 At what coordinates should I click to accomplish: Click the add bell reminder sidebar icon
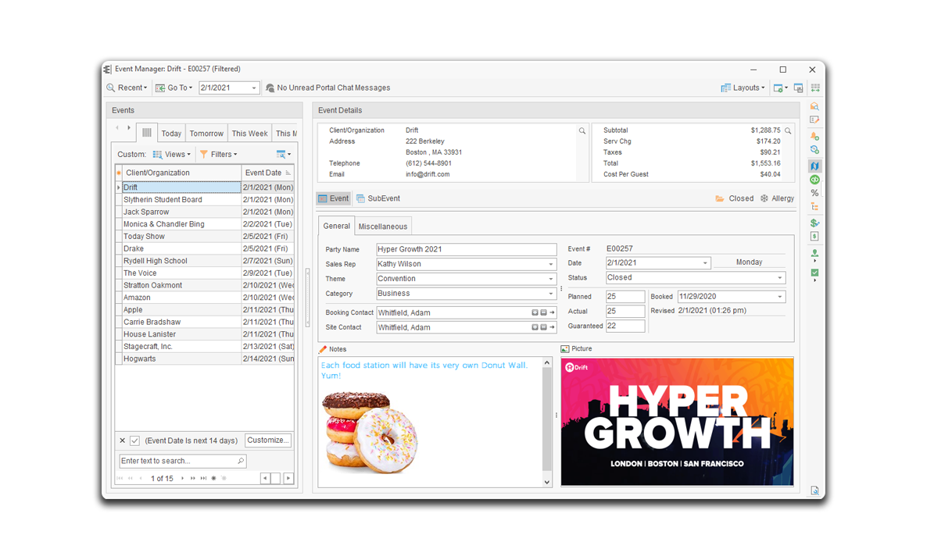coord(814,136)
